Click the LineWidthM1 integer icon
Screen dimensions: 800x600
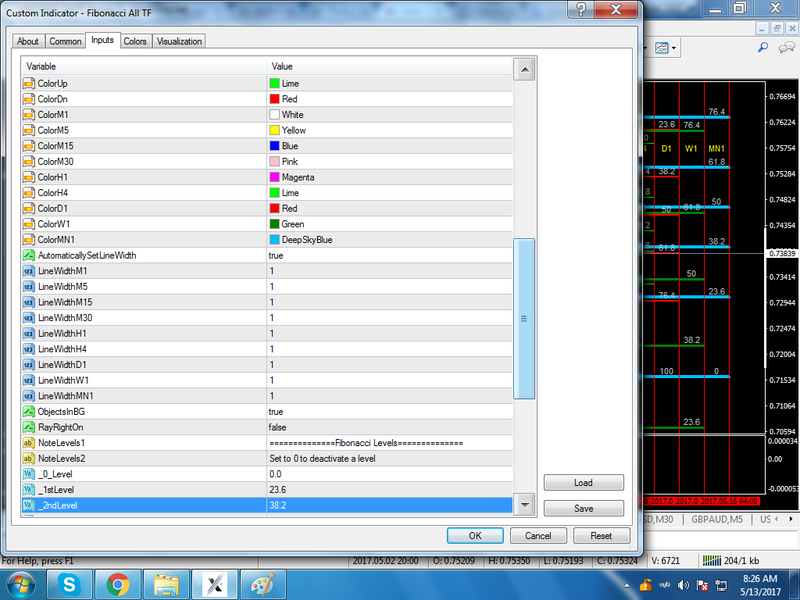29,271
